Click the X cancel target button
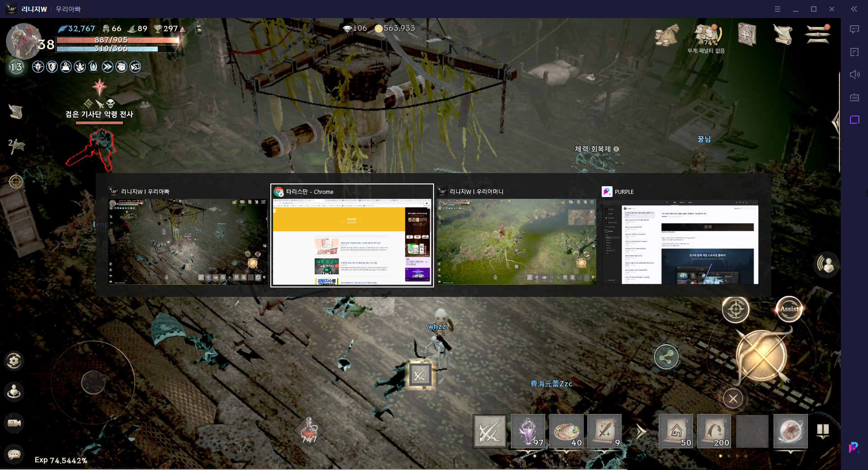This screenshot has height=470, width=868. [733, 399]
